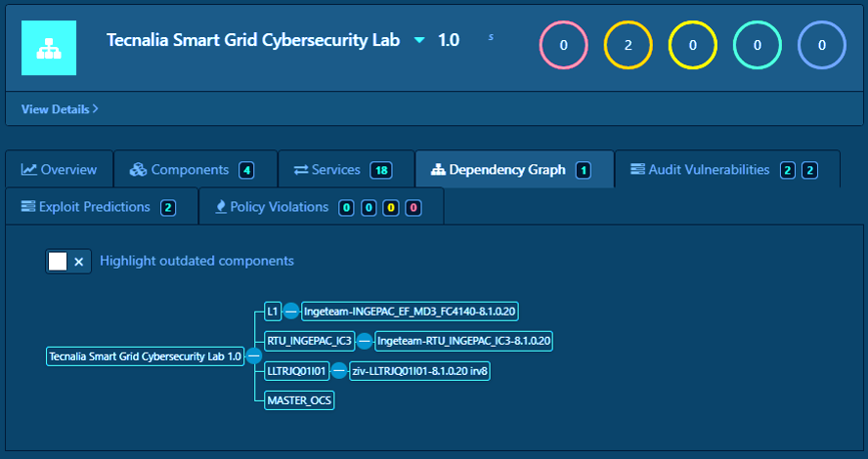Switch to the Services tab
Screen dimensions: 868x459
(347, 169)
